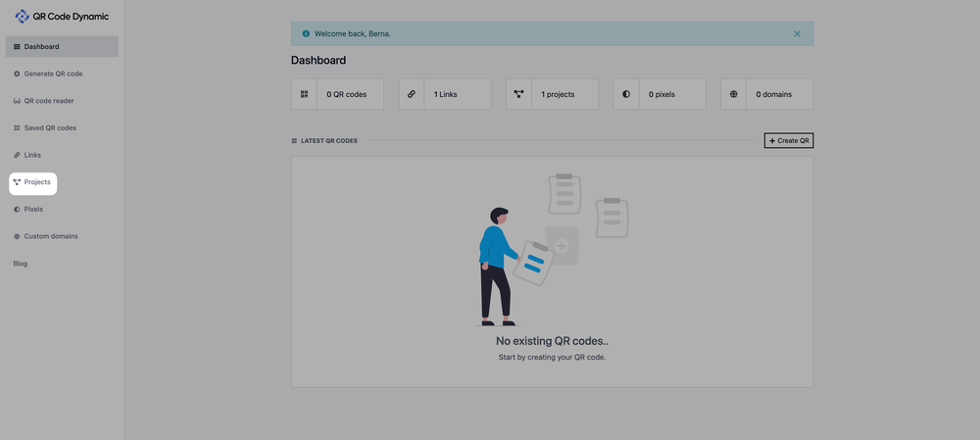The image size is (980, 440).
Task: Click the Saved QR codes icon
Action: (17, 128)
